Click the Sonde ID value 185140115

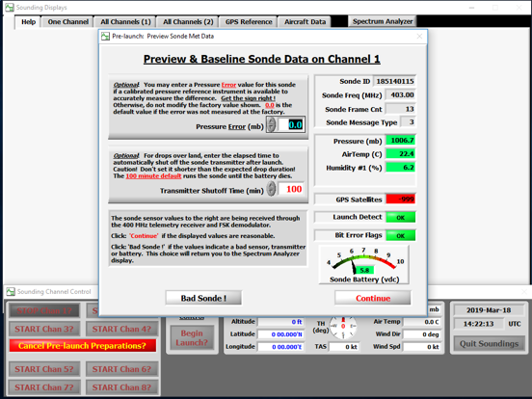pos(394,81)
